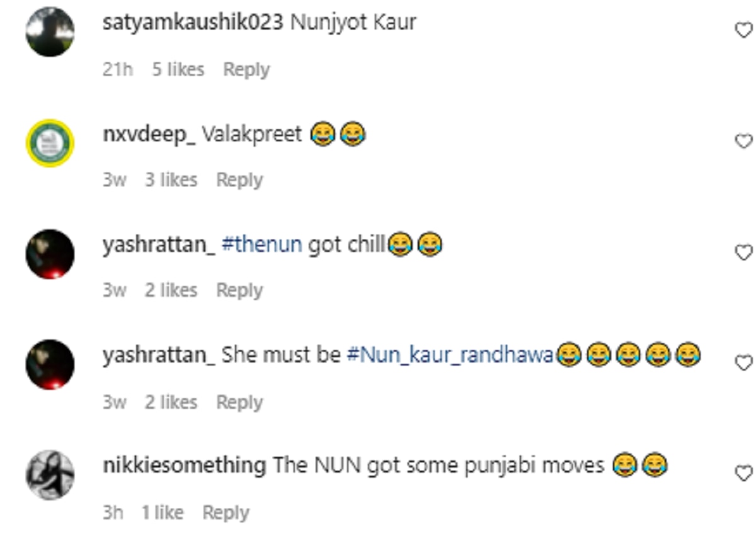Reply to nxvdeep_'s Valakpreet comment
Screen dimensions: 756x538
point(239,180)
